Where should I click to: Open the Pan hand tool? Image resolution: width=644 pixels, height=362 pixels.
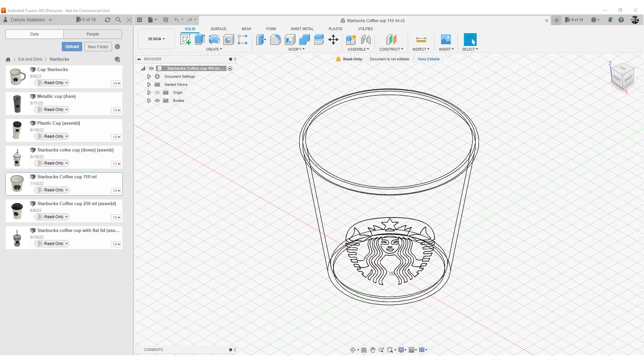(373, 350)
